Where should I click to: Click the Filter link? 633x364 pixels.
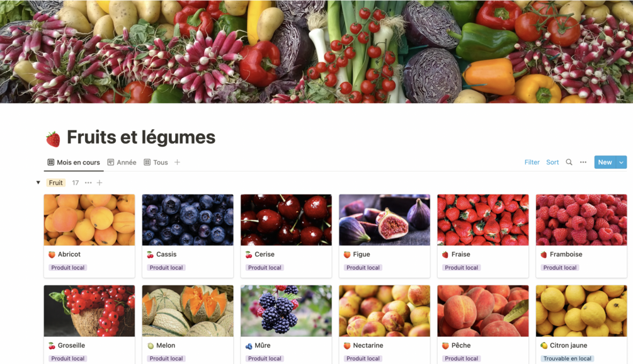532,162
